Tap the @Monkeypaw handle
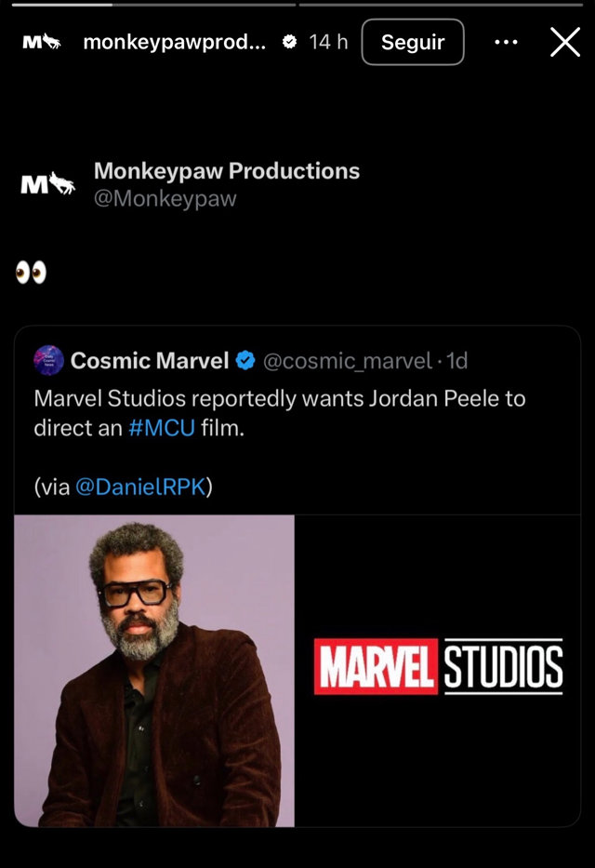595x868 pixels. click(x=165, y=198)
